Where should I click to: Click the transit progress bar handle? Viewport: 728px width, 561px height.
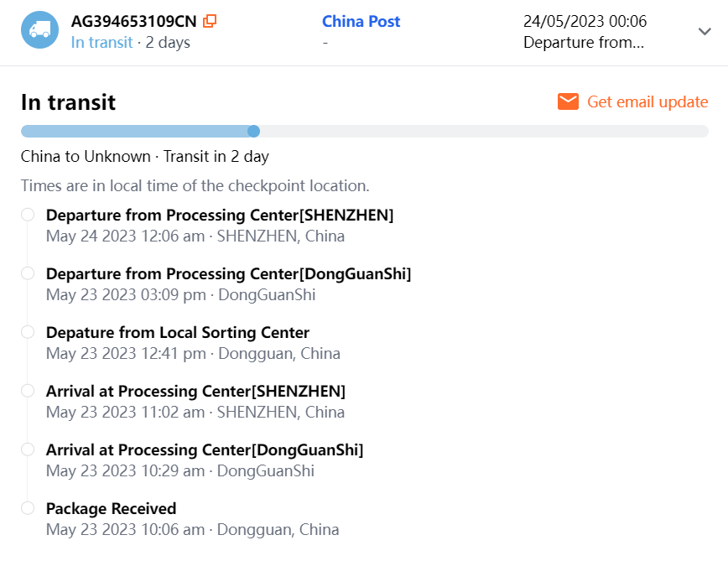pos(253,131)
